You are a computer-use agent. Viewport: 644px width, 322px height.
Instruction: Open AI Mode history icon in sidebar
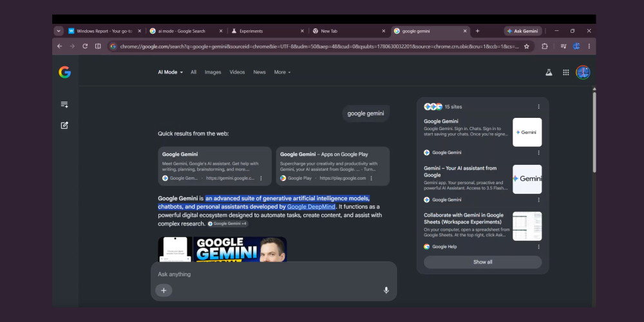tap(64, 104)
